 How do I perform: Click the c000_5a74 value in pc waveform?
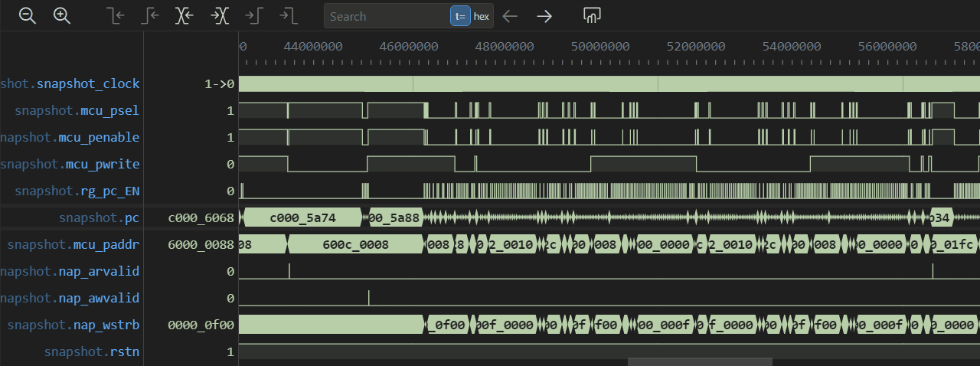pos(302,218)
